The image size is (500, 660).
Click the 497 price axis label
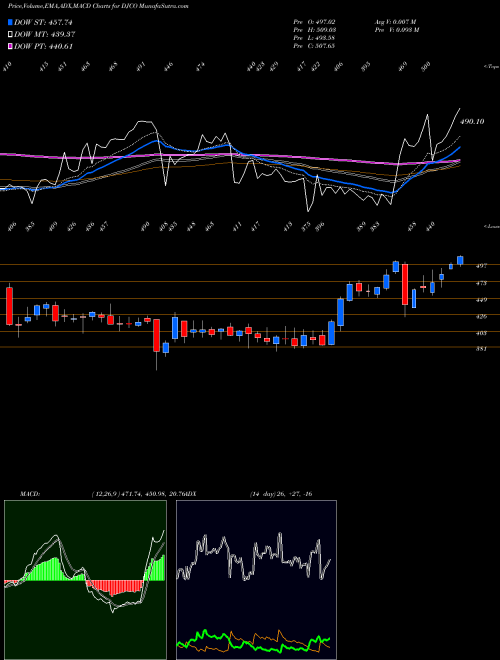(482, 266)
